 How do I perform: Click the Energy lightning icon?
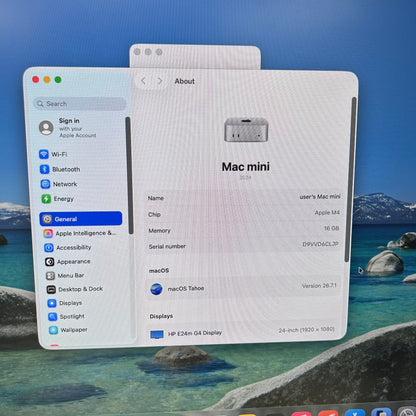point(46,199)
